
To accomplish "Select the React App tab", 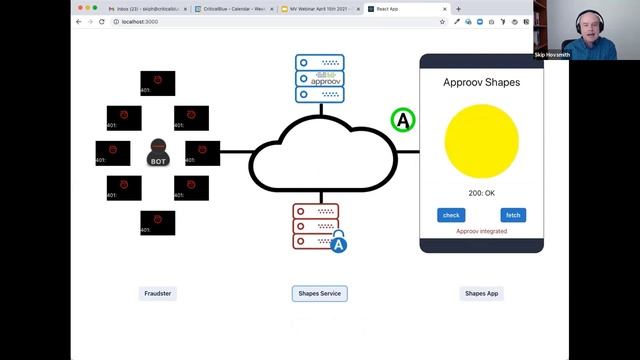I will point(407,9).
